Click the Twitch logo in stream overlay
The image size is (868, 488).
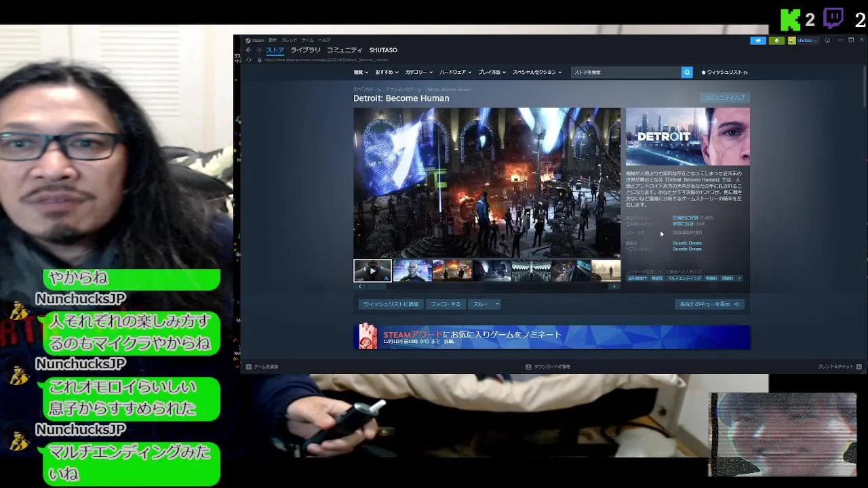[x=833, y=18]
